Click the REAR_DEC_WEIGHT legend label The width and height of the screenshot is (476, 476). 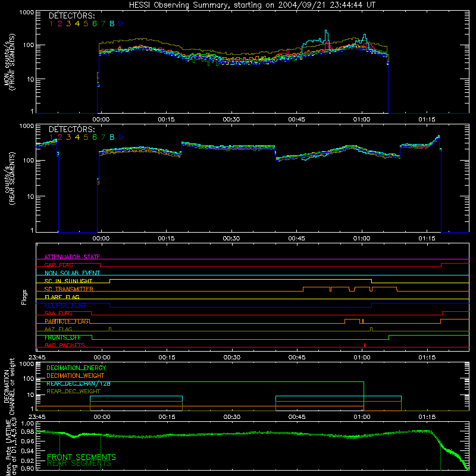(73, 392)
